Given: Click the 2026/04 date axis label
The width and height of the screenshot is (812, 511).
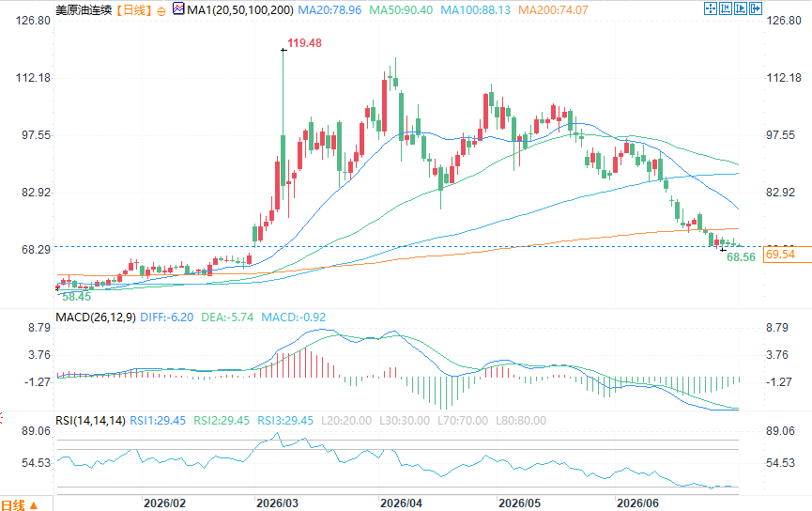Looking at the screenshot, I should coord(401,503).
